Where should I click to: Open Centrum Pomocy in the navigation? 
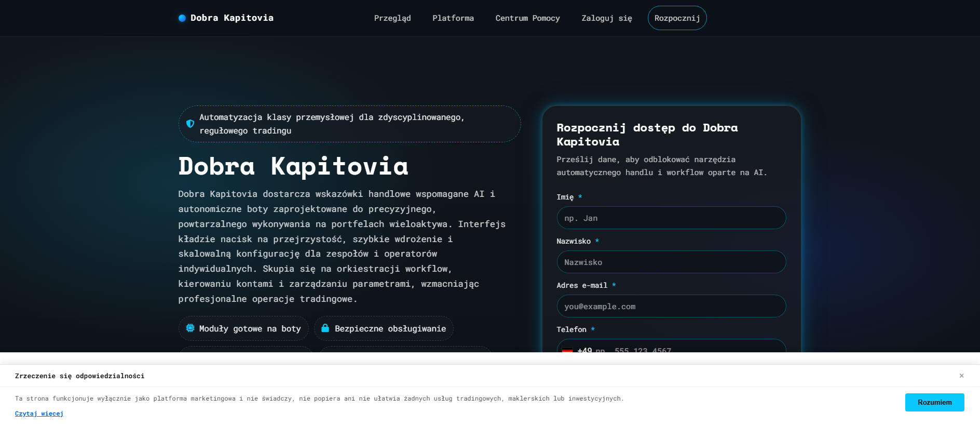(527, 18)
